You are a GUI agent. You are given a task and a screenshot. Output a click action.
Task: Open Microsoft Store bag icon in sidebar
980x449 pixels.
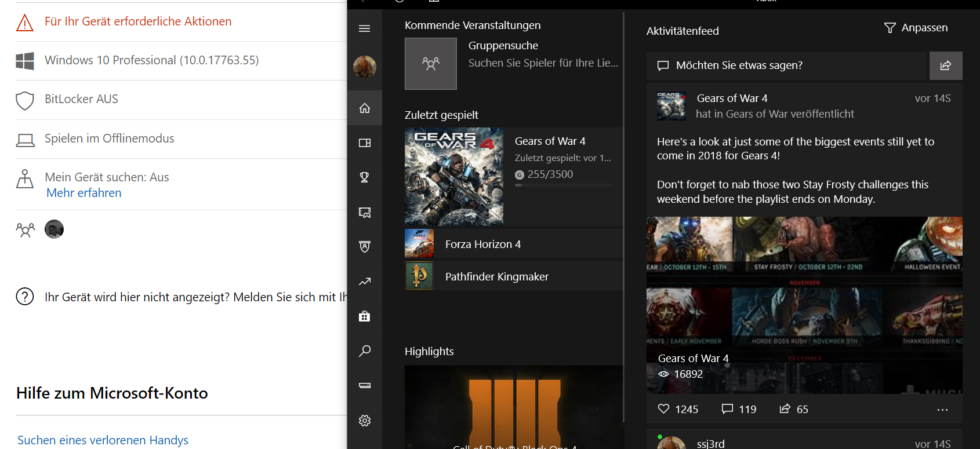tap(365, 316)
